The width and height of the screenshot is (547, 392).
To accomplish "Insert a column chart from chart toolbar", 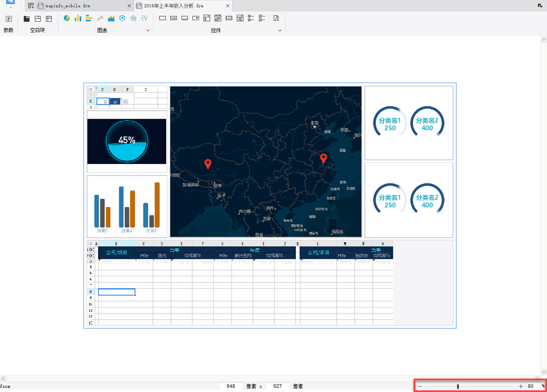I will (x=78, y=18).
